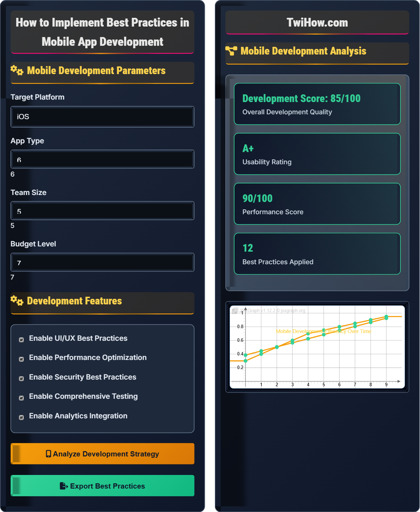Click the chart title 'Mobile Development Efficiency Over Time'
This screenshot has width=420, height=512.
pos(324,331)
